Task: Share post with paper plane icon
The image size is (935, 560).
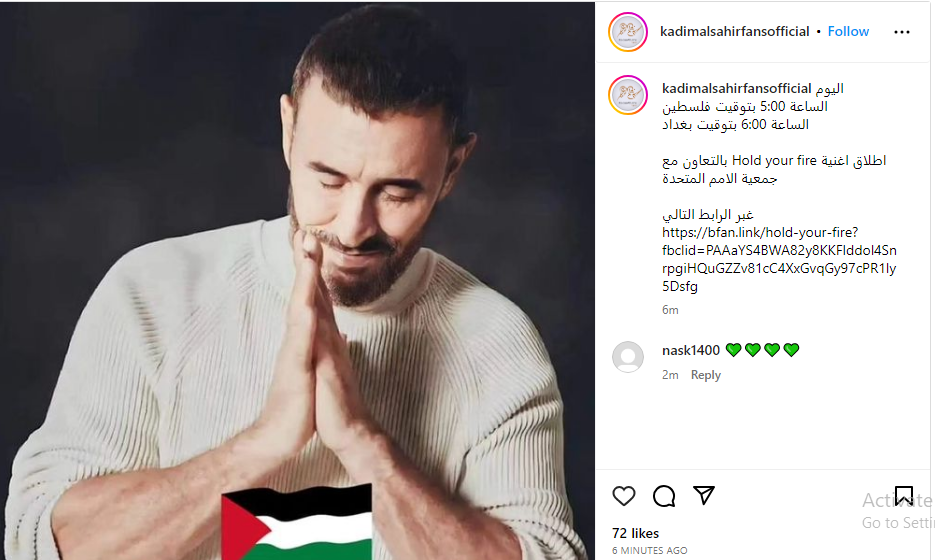Action: pyautogui.click(x=704, y=495)
